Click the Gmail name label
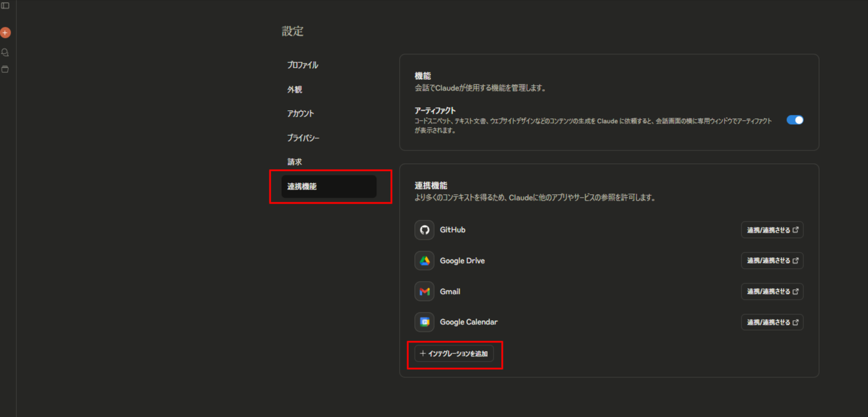The width and height of the screenshot is (868, 417). point(450,291)
